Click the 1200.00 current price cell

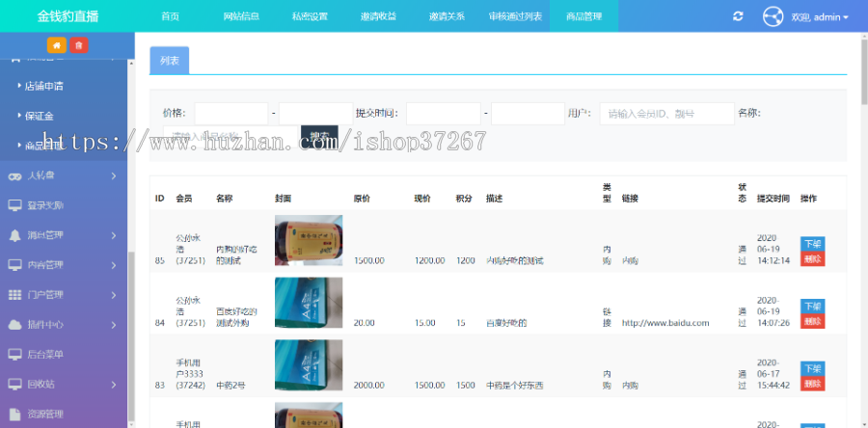[429, 260]
